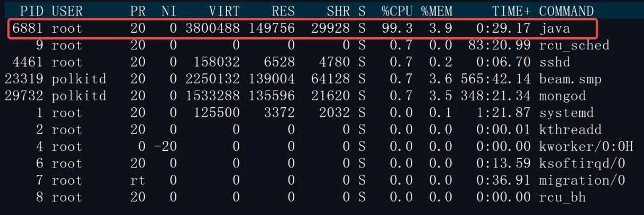Screen dimensions: 644x215
Task: Click the NI column header
Action: click(169, 11)
